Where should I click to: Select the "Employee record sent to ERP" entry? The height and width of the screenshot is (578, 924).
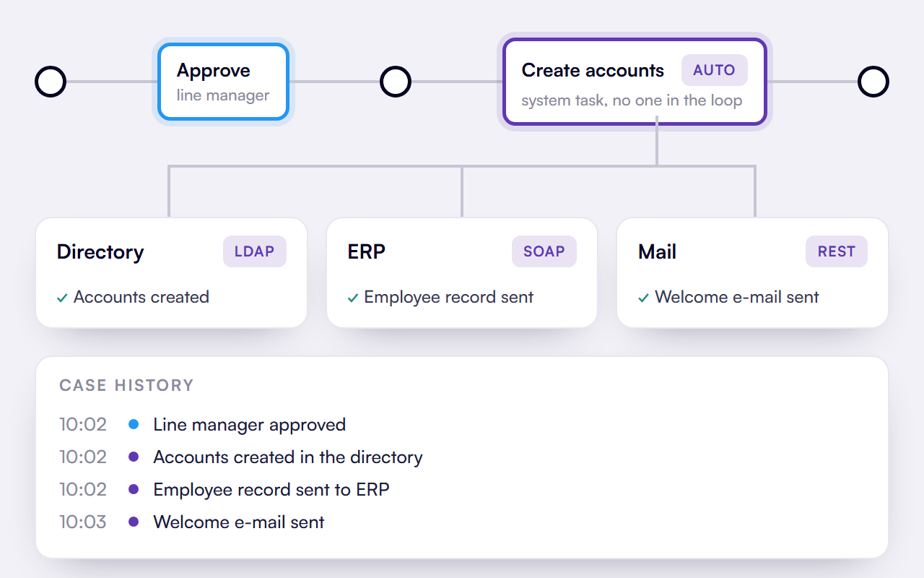pos(271,490)
